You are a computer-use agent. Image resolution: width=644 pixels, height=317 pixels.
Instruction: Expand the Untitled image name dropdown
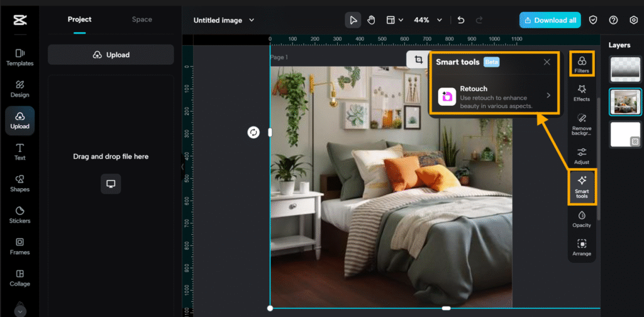coord(224,20)
